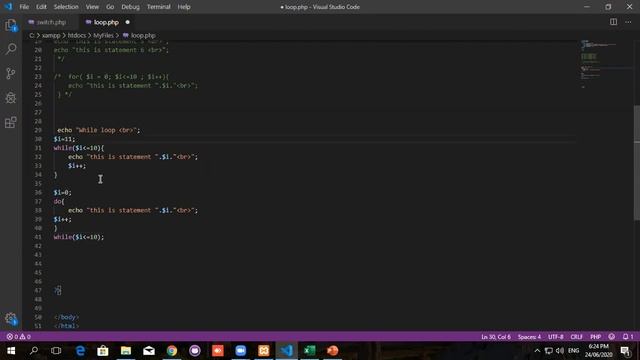Viewport: 640px width, 360px height.
Task: Click htdocs in the breadcrumb path
Action: pyautogui.click(x=77, y=36)
